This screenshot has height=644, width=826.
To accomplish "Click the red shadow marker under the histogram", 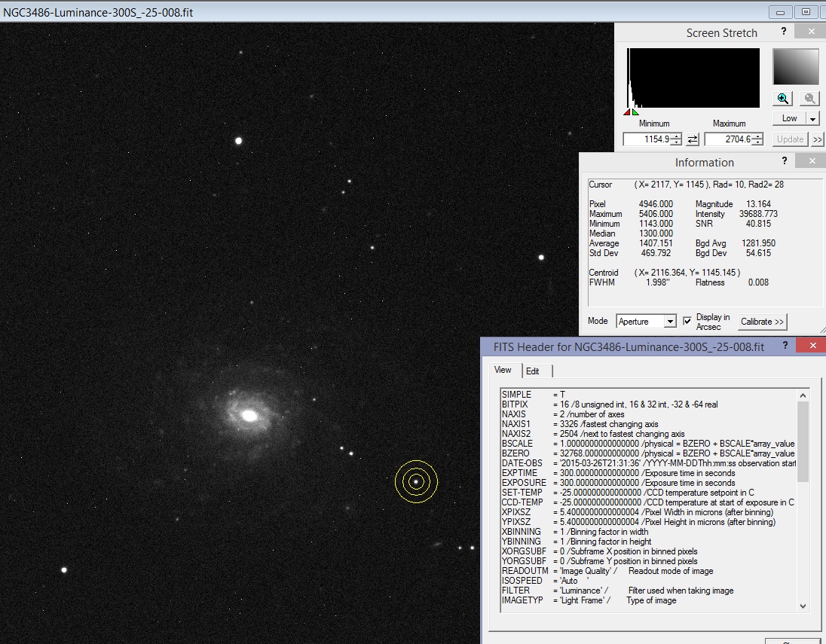I will coord(626,111).
